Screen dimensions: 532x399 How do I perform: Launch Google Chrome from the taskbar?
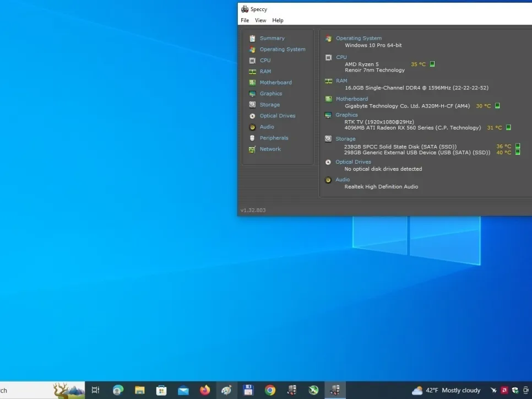[x=270, y=390]
